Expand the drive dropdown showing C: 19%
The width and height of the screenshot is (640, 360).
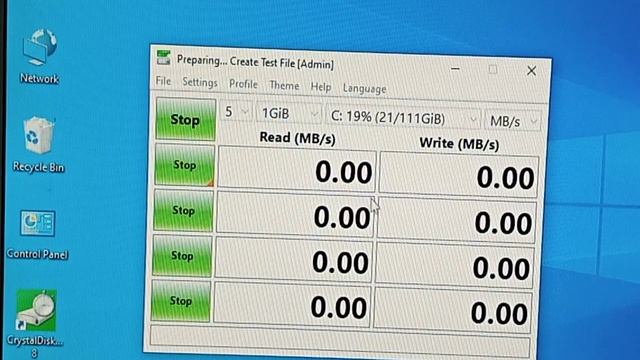point(403,118)
